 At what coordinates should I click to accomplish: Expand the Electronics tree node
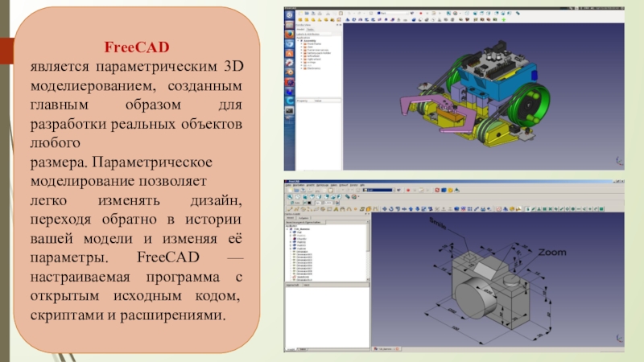pos(301,68)
